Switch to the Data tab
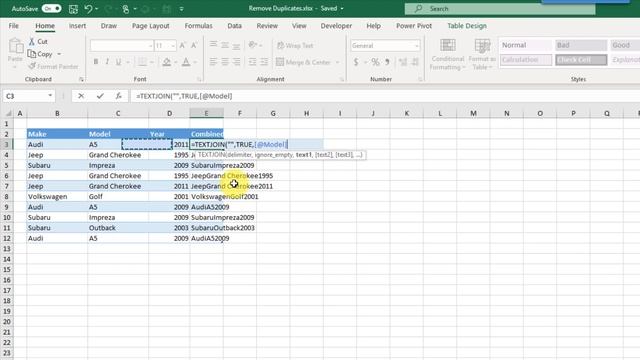640x360 pixels. coord(234,26)
